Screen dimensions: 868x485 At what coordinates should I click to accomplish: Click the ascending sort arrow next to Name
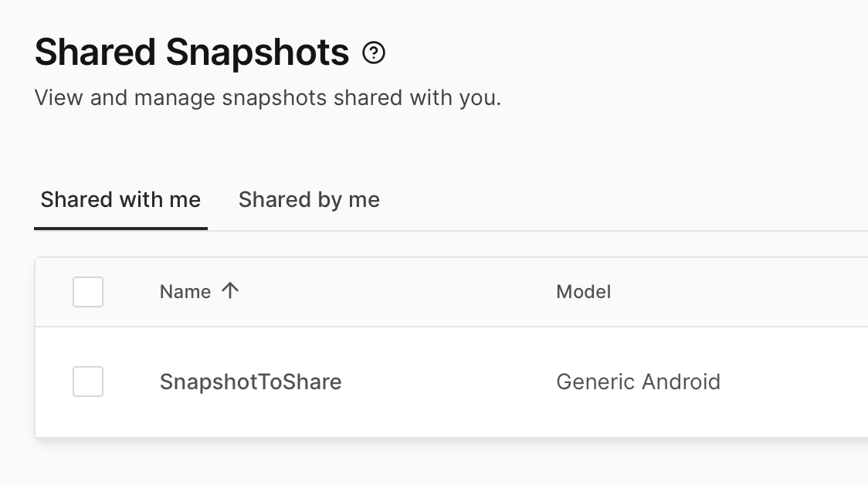tap(230, 291)
